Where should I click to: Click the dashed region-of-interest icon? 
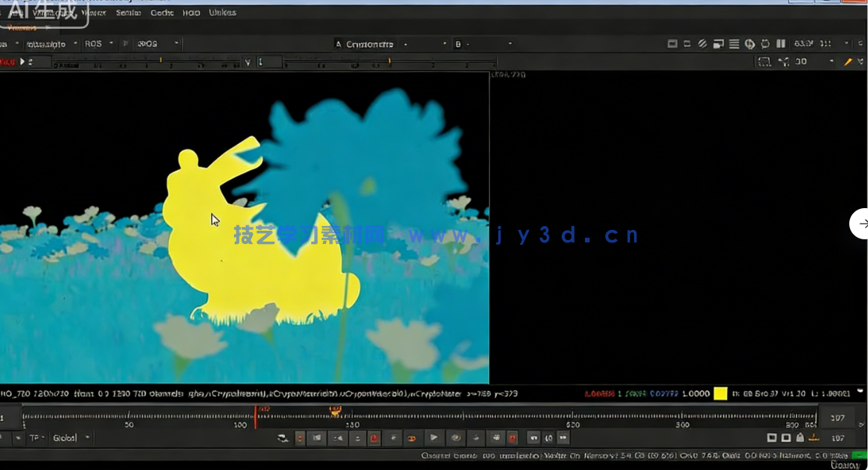[x=764, y=62]
